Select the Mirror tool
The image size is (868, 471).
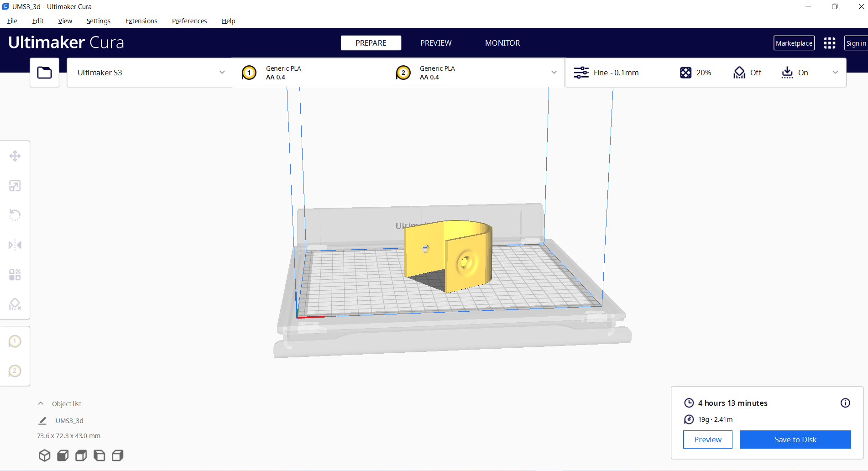click(15, 245)
